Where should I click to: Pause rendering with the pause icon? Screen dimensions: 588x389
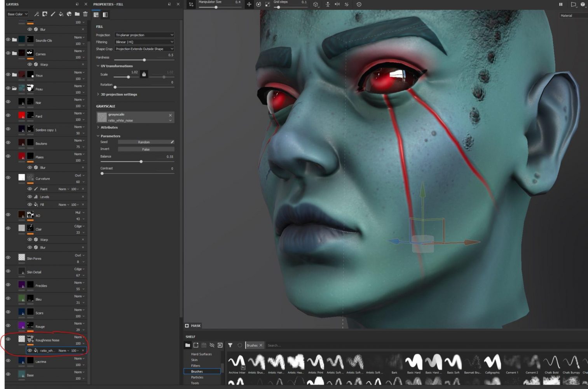click(x=561, y=4)
